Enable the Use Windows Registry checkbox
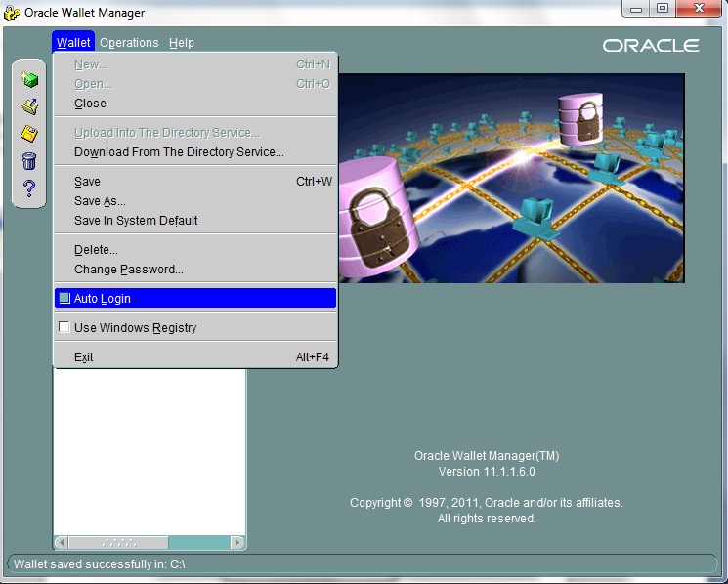 (x=64, y=327)
